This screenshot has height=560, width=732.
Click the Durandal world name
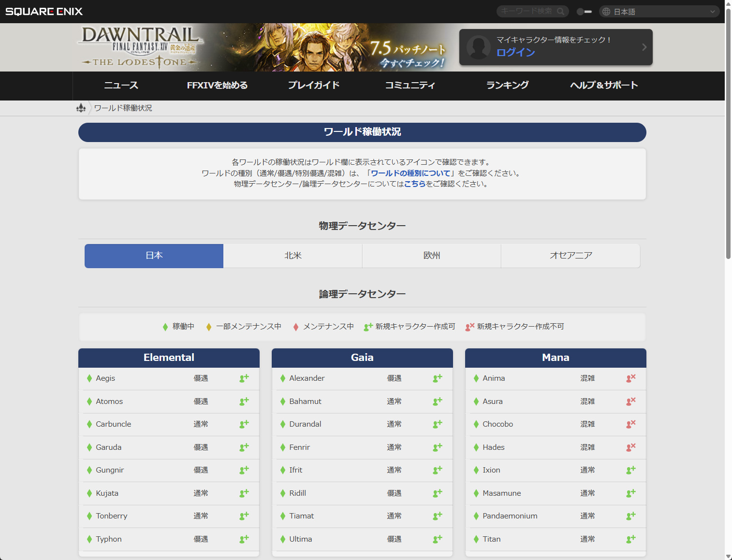point(305,424)
